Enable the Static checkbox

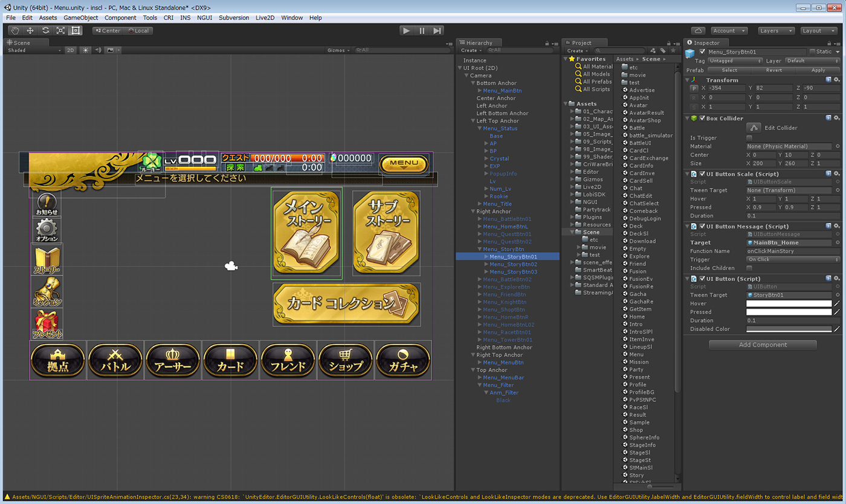point(813,52)
